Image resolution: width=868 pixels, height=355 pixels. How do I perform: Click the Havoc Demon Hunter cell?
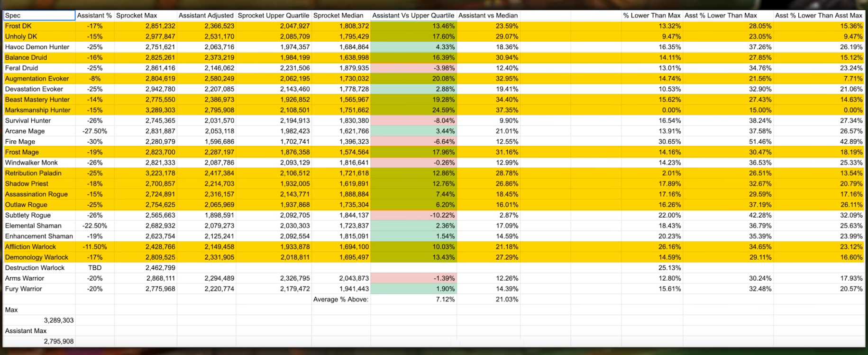39,47
